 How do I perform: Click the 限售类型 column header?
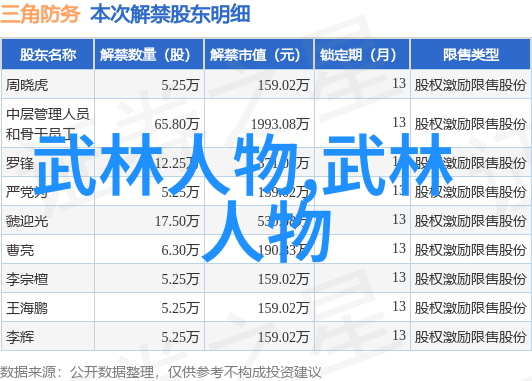[471, 55]
